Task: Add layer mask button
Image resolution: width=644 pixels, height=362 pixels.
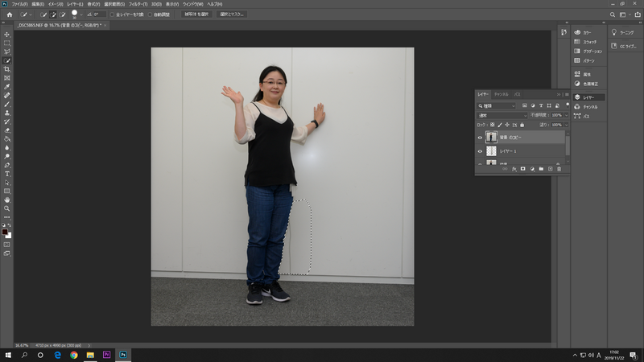Action: tap(522, 169)
